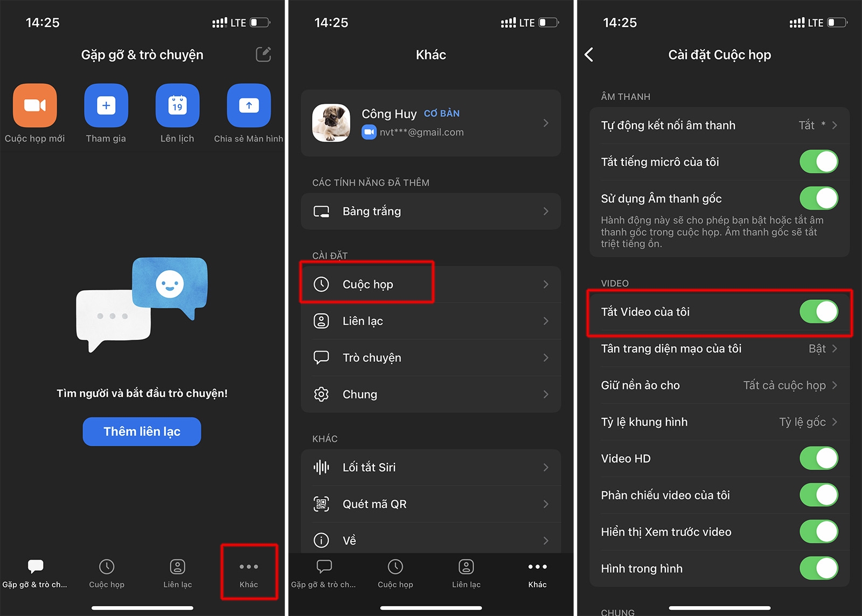Switch off Tắt Video của tôi
The height and width of the screenshot is (616, 862).
click(819, 312)
